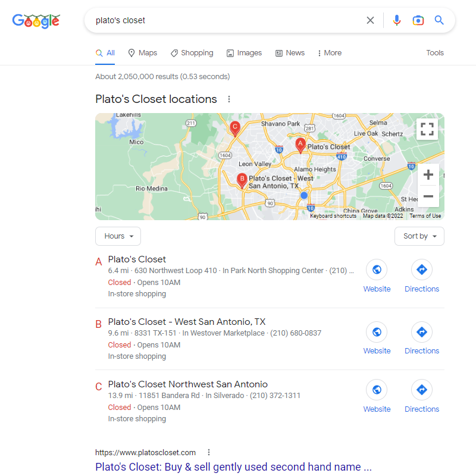The width and height of the screenshot is (476, 476).
Task: Start voice search with microphone icon
Action: (x=396, y=20)
